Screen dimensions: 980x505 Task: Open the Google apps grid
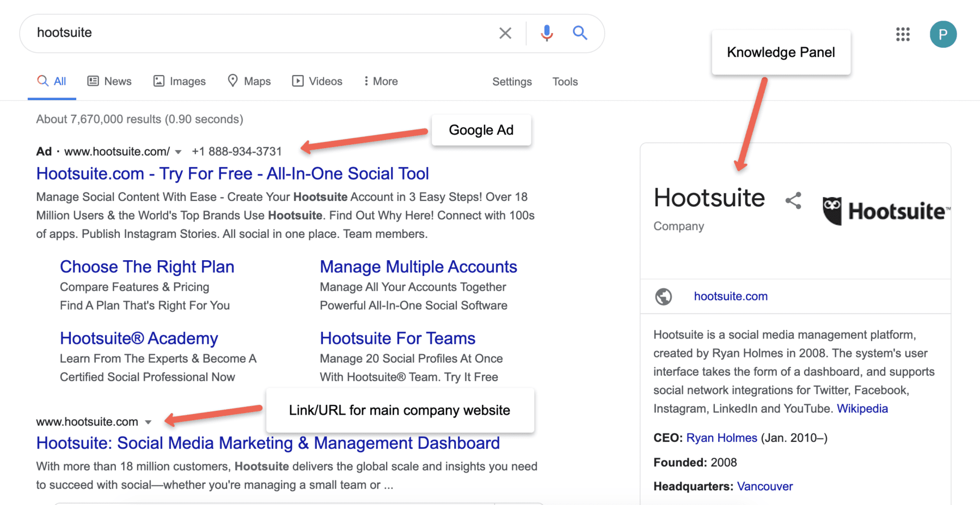pyautogui.click(x=903, y=34)
